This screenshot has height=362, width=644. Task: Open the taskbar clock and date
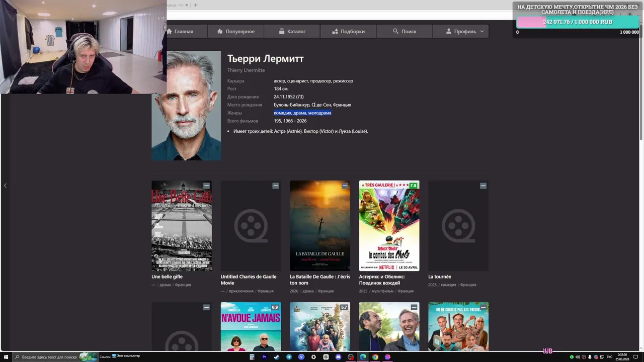click(x=622, y=357)
